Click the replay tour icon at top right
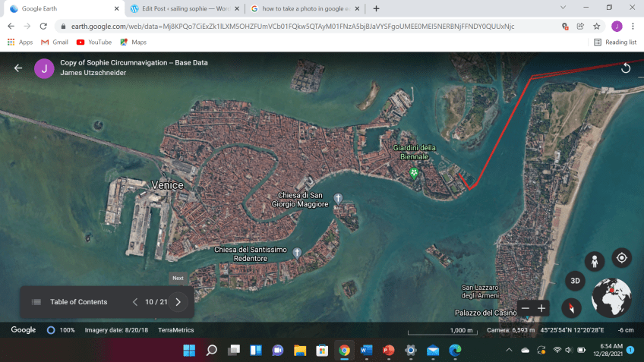 point(626,68)
